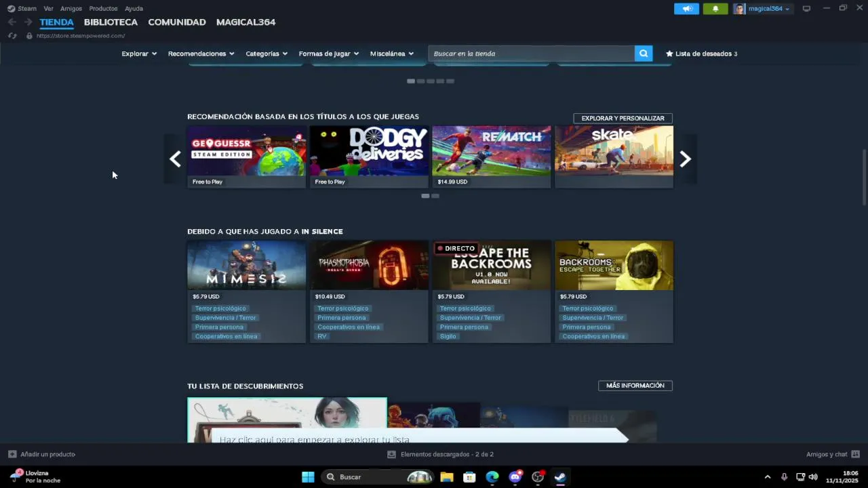Open the skate game thumbnail
This screenshot has height=488, width=868.
coord(614,151)
